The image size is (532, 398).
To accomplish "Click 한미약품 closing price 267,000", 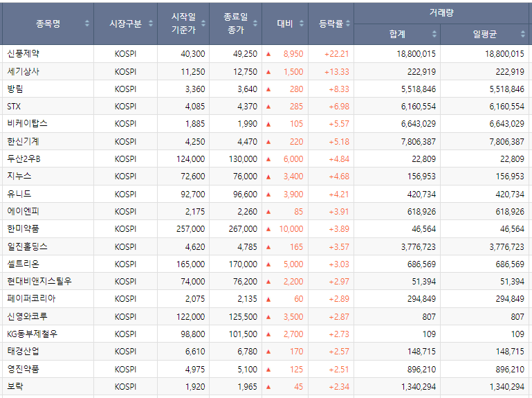I will click(x=243, y=229).
